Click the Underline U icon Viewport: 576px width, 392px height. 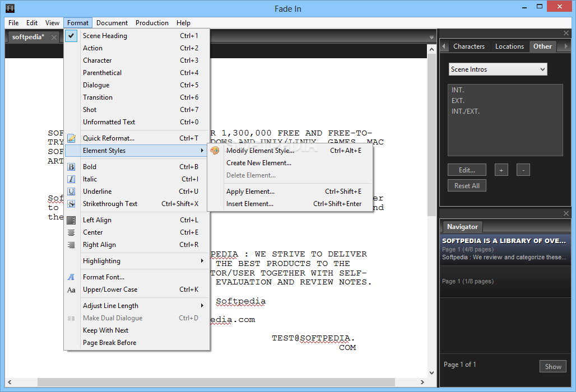[71, 192]
